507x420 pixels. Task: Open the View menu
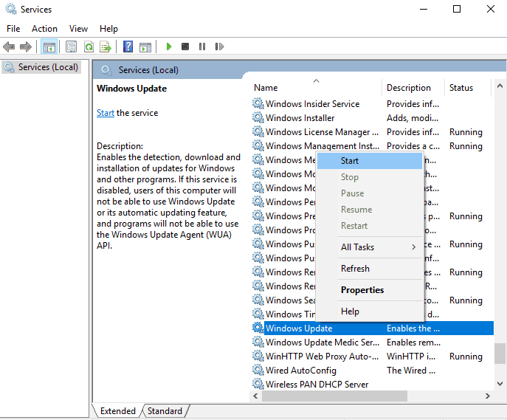78,29
